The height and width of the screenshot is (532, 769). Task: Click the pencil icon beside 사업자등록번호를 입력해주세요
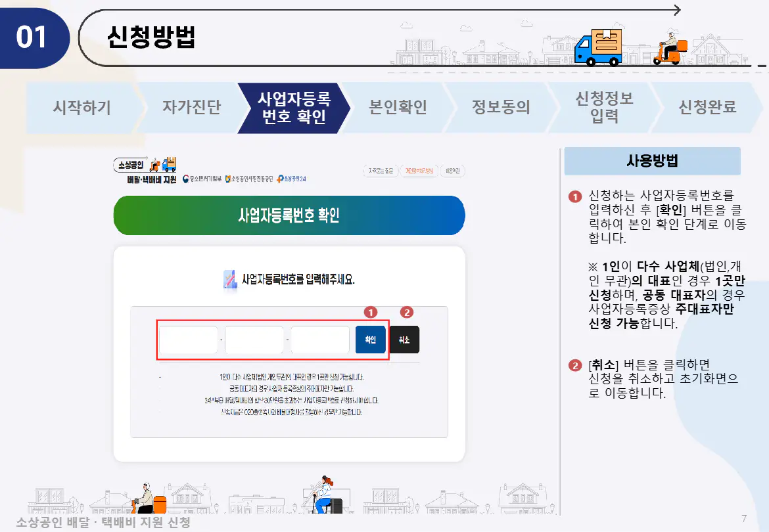click(x=230, y=279)
